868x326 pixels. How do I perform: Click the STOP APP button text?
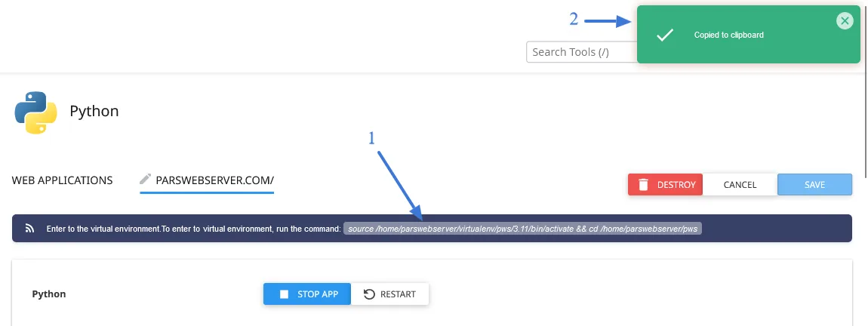[318, 294]
